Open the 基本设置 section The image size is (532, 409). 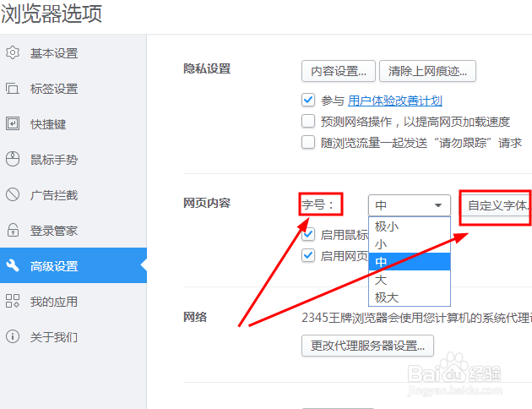click(73, 53)
